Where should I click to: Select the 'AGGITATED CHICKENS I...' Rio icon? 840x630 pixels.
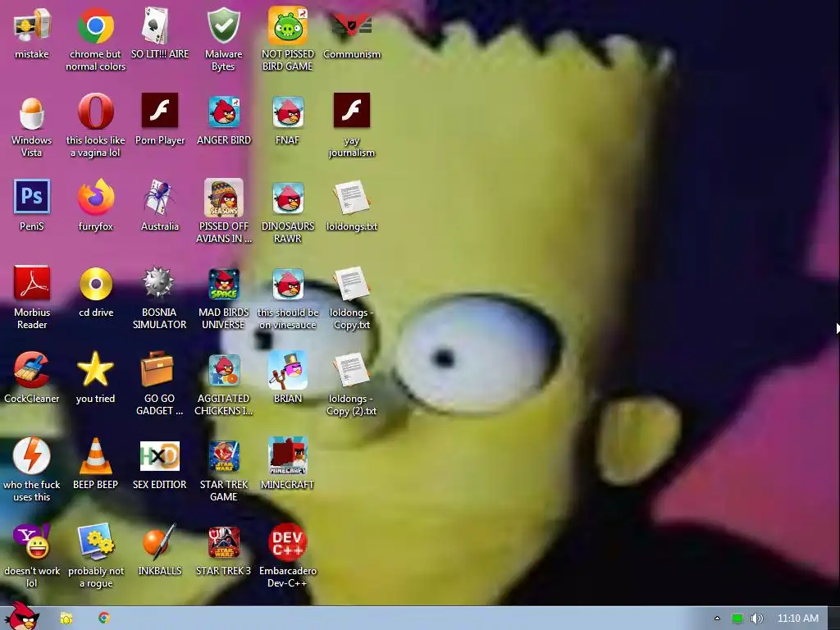[x=223, y=370]
